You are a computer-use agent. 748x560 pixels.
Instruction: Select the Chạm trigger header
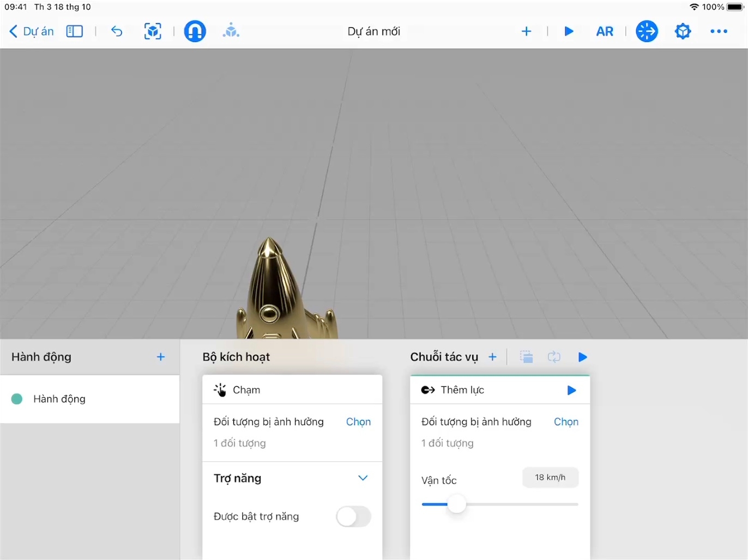coord(292,390)
